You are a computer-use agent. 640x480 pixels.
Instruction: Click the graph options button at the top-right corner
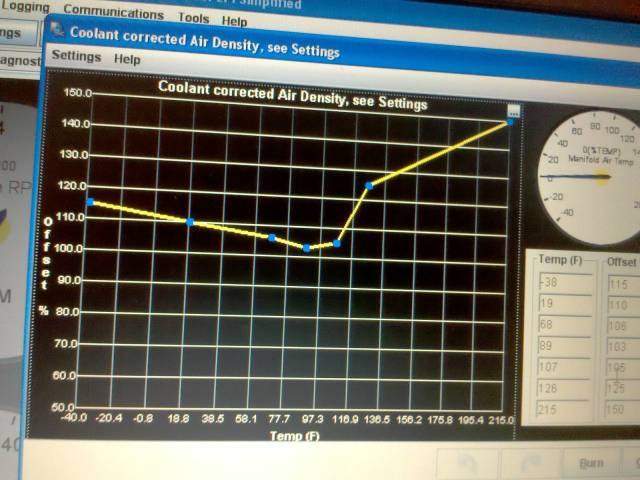point(514,111)
